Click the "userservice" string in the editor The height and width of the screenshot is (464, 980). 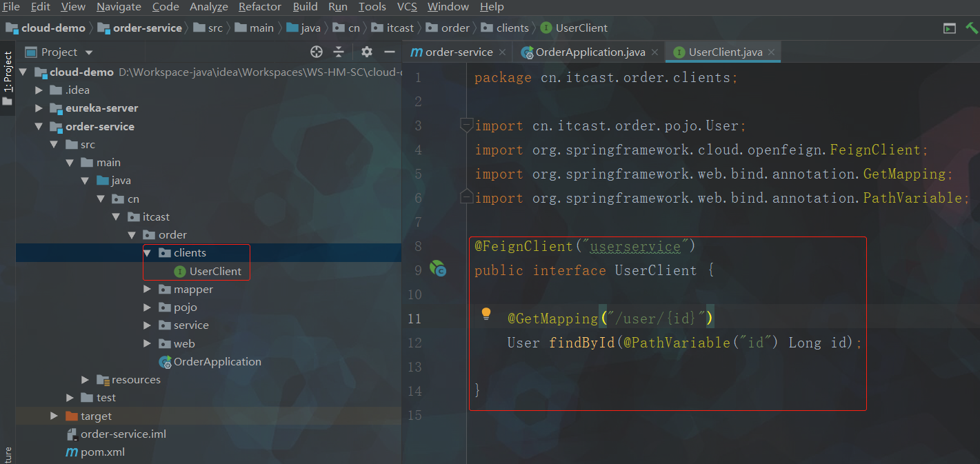[635, 247]
